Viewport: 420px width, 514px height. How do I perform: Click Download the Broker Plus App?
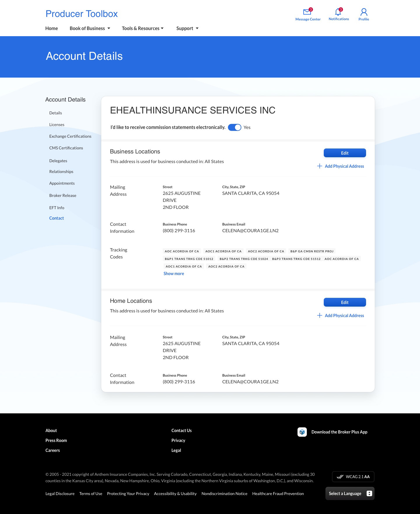click(339, 432)
